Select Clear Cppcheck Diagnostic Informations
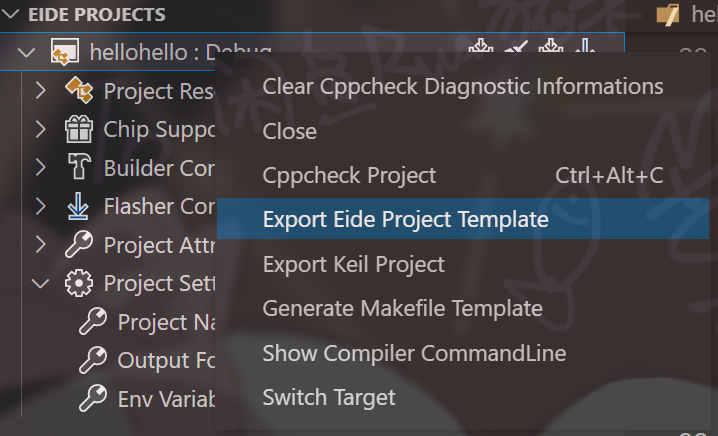This screenshot has height=436, width=718. pos(462,86)
